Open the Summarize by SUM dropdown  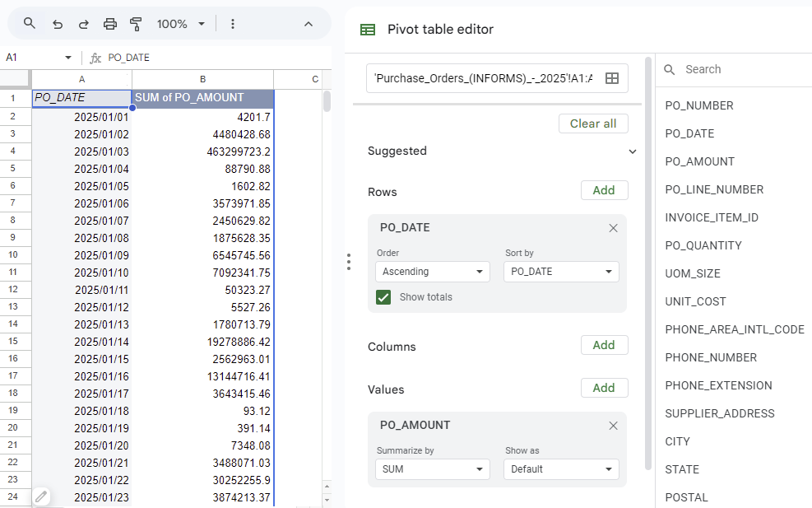tap(433, 469)
